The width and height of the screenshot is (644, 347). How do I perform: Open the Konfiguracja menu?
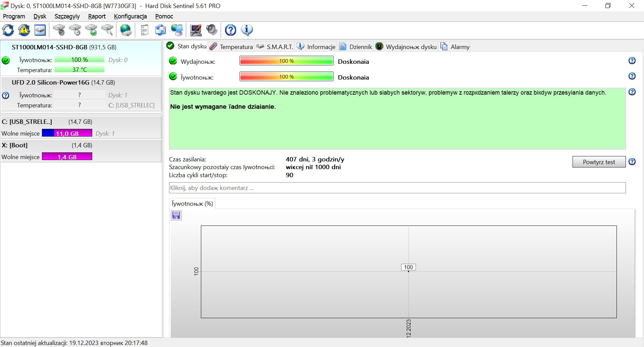coord(130,16)
